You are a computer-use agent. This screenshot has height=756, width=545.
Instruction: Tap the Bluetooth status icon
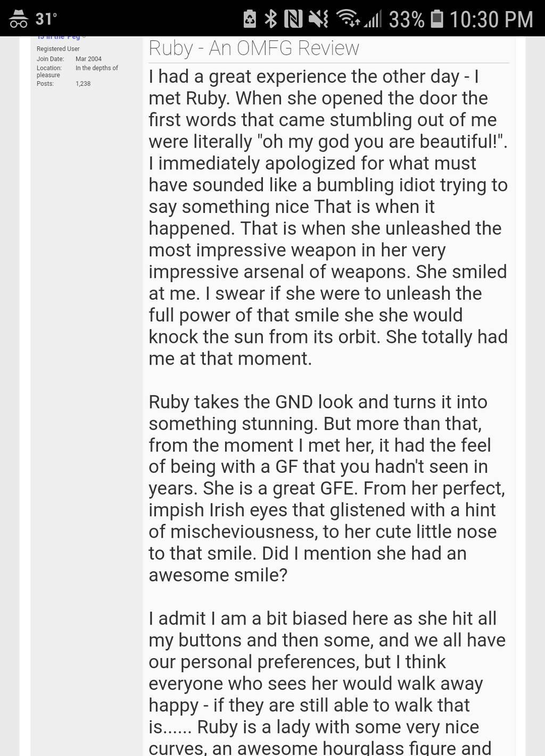pyautogui.click(x=271, y=19)
